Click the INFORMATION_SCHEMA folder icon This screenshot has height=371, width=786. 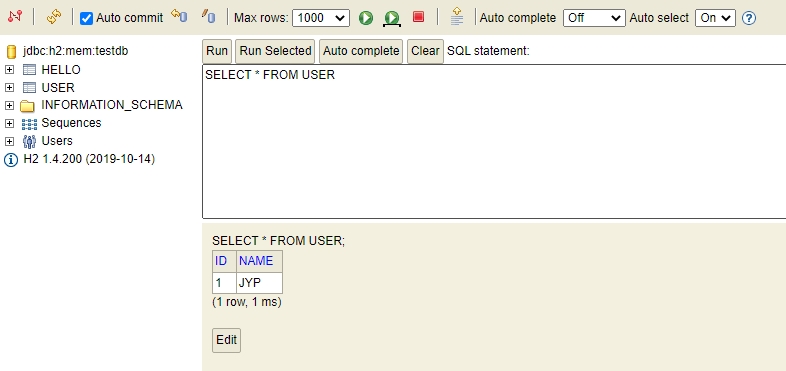pos(27,106)
